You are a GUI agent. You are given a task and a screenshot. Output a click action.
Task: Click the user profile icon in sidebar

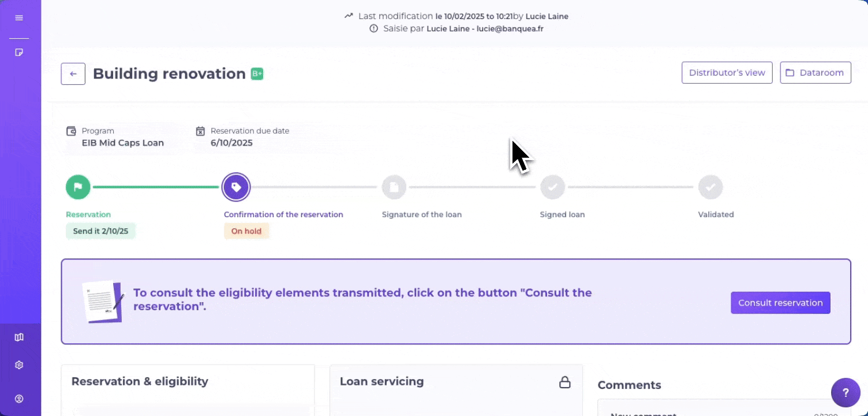[x=19, y=399]
